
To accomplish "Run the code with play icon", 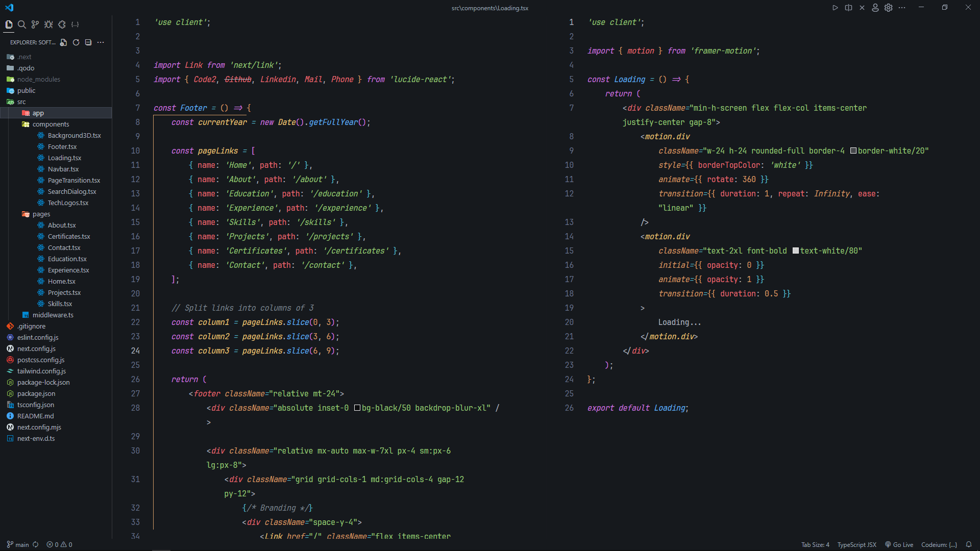I will pos(835,8).
